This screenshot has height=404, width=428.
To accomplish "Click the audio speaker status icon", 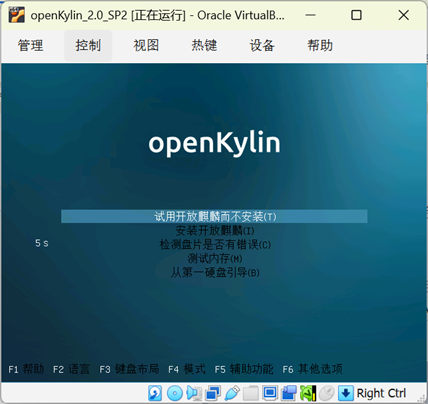I will click(194, 393).
